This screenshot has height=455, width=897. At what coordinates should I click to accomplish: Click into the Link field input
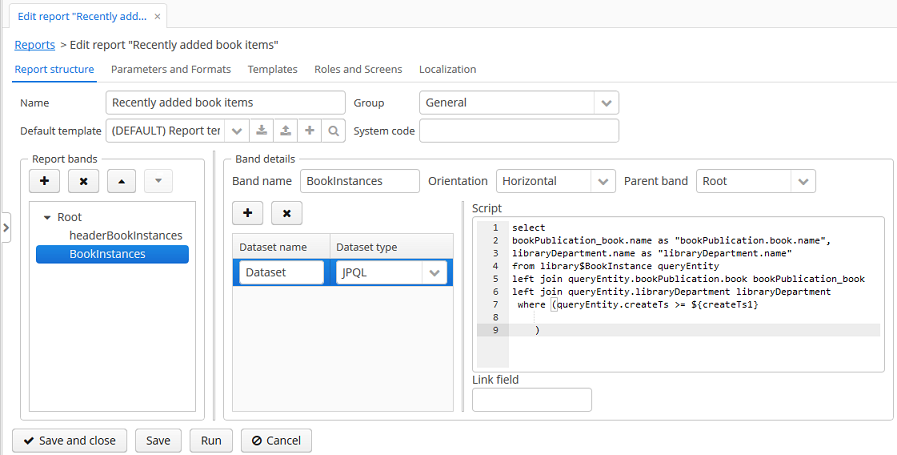[x=532, y=400]
